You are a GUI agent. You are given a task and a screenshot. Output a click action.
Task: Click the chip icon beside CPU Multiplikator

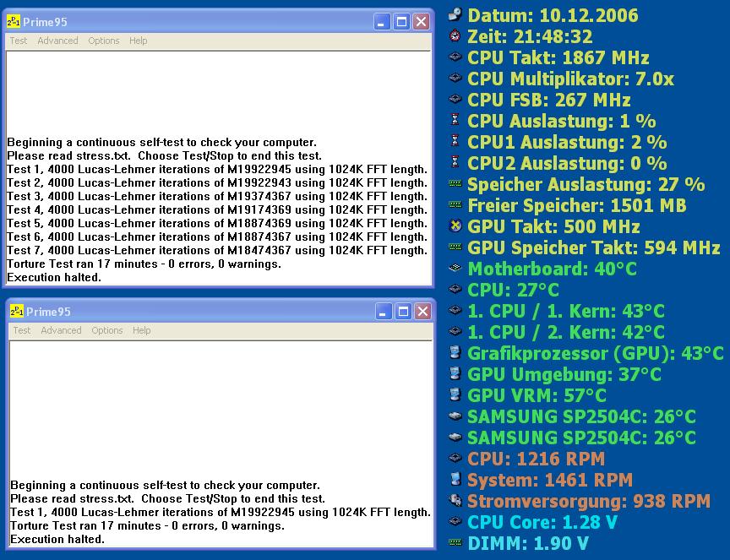click(455, 78)
